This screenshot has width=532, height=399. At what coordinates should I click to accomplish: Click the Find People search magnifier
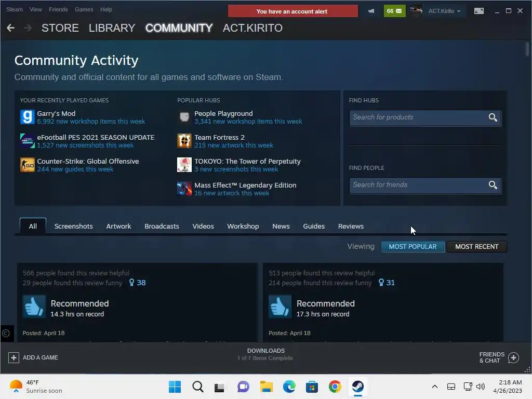pyautogui.click(x=493, y=185)
